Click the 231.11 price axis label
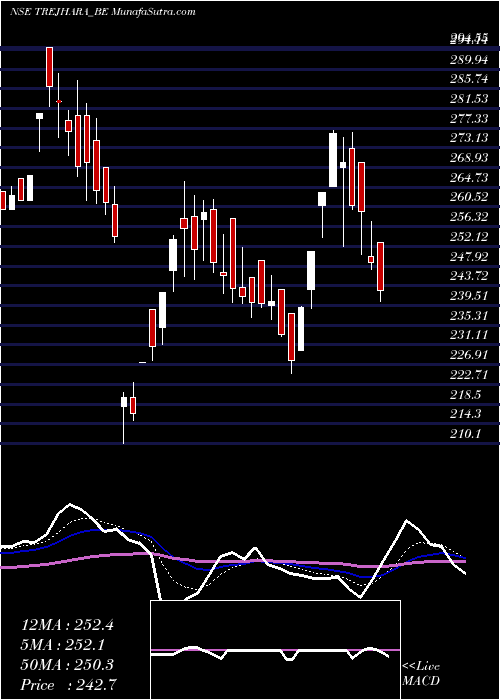The width and height of the screenshot is (500, 700). [x=468, y=336]
